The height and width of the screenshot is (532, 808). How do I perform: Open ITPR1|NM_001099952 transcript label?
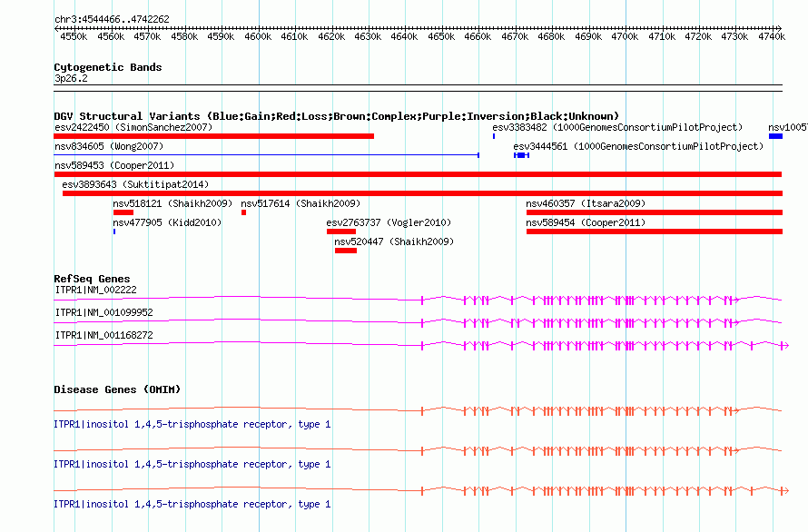click(x=103, y=312)
